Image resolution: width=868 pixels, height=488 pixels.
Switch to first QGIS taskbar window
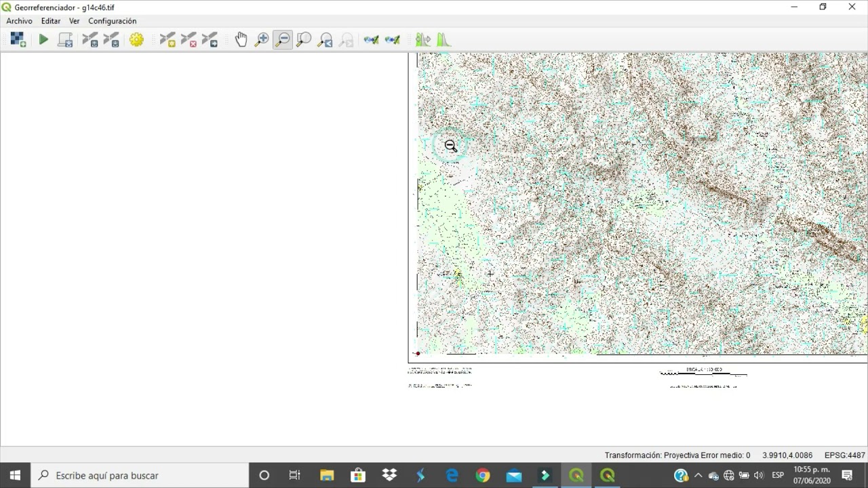click(576, 475)
